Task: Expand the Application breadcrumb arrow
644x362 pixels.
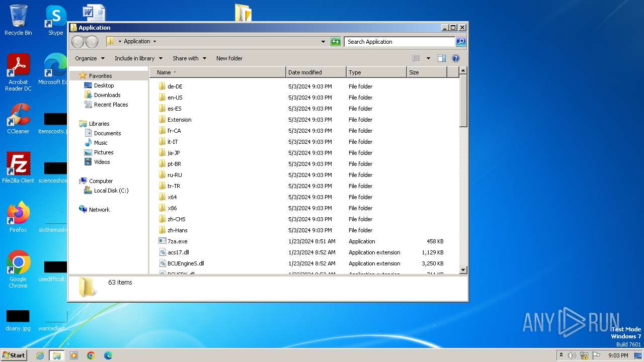Action: click(154, 42)
